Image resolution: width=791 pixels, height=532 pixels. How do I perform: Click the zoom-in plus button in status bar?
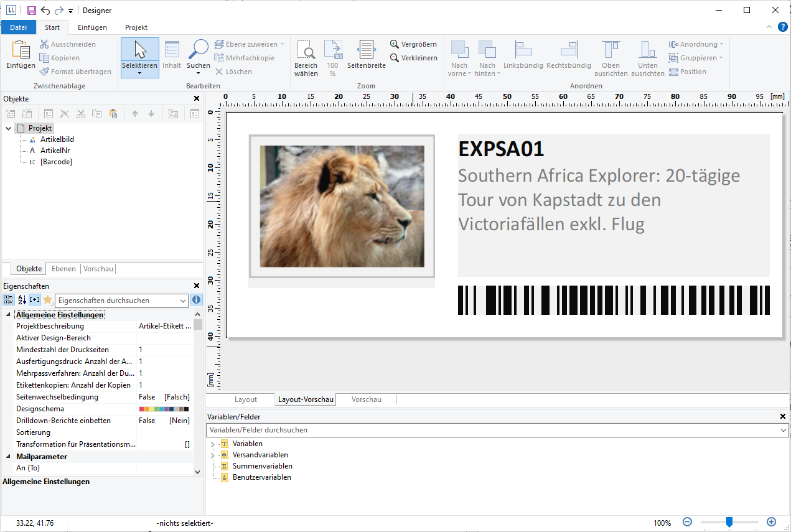click(x=771, y=523)
